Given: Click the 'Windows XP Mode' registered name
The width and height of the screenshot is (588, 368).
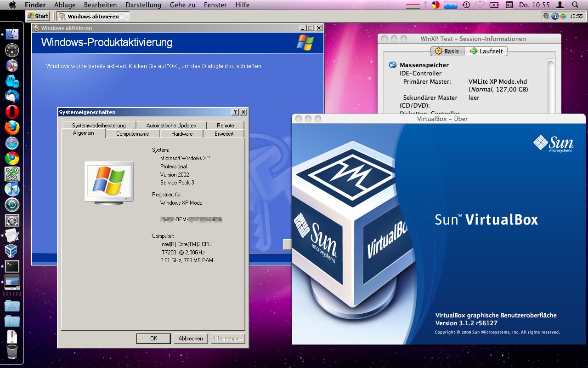Looking at the screenshot, I should (x=181, y=202).
